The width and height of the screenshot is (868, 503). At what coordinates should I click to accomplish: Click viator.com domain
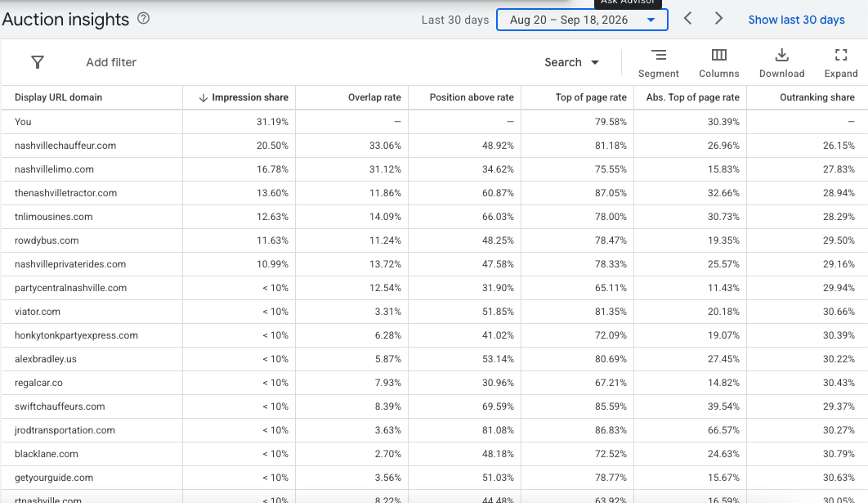click(x=37, y=312)
